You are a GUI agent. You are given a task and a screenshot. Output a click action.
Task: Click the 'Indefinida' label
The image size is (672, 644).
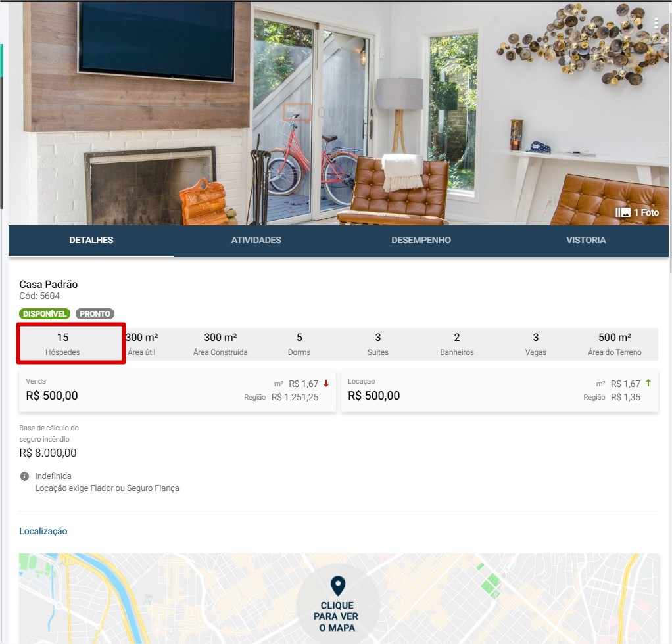[x=53, y=476]
